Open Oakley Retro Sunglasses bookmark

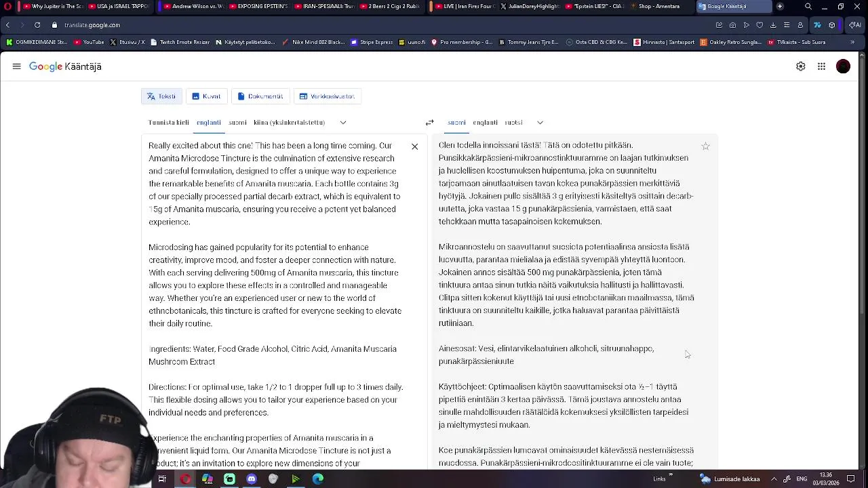tap(731, 42)
